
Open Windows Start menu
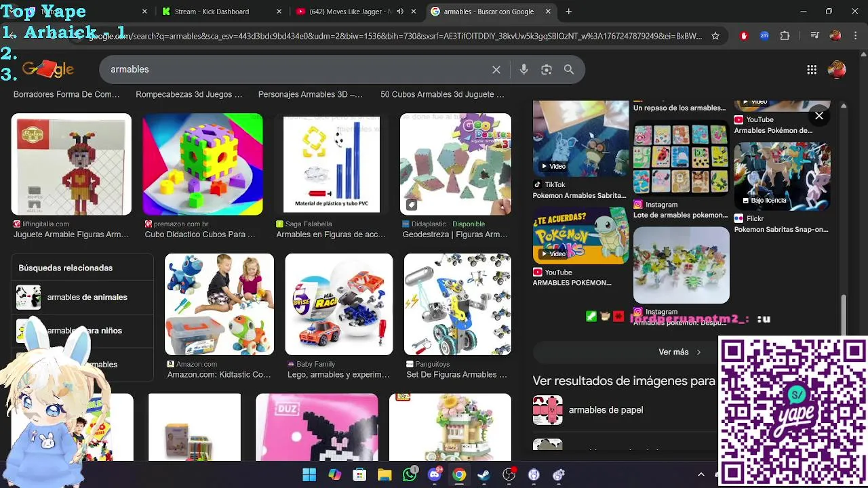309,474
